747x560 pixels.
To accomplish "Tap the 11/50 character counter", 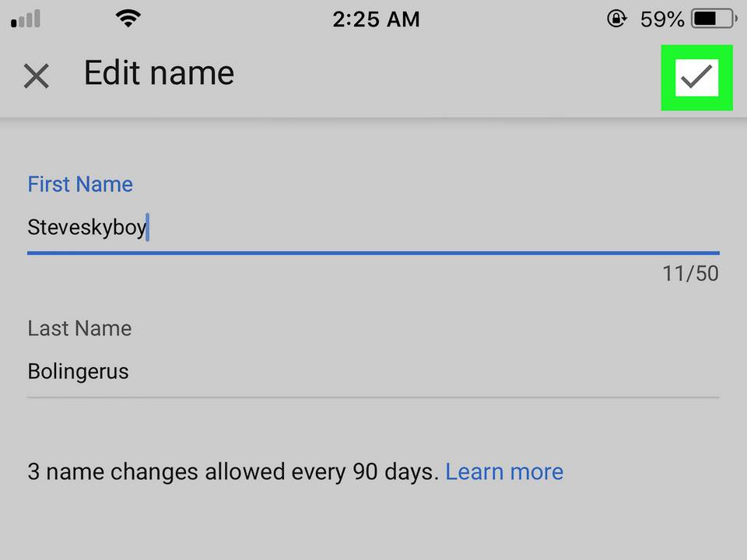I will pos(690,274).
